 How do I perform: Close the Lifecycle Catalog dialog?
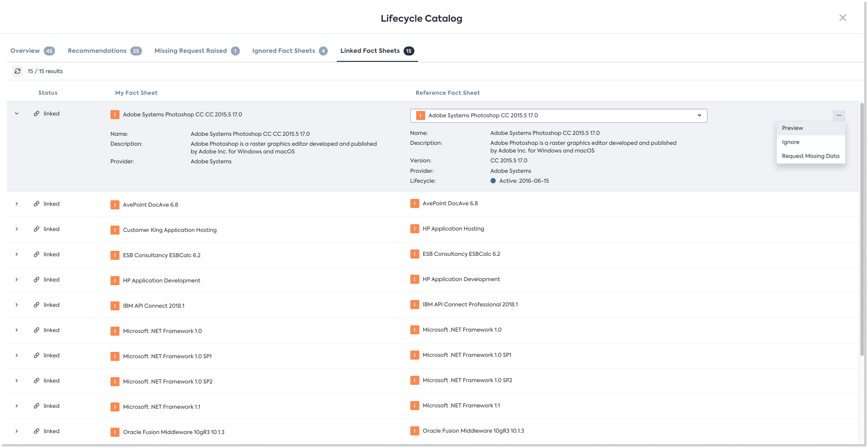[842, 18]
